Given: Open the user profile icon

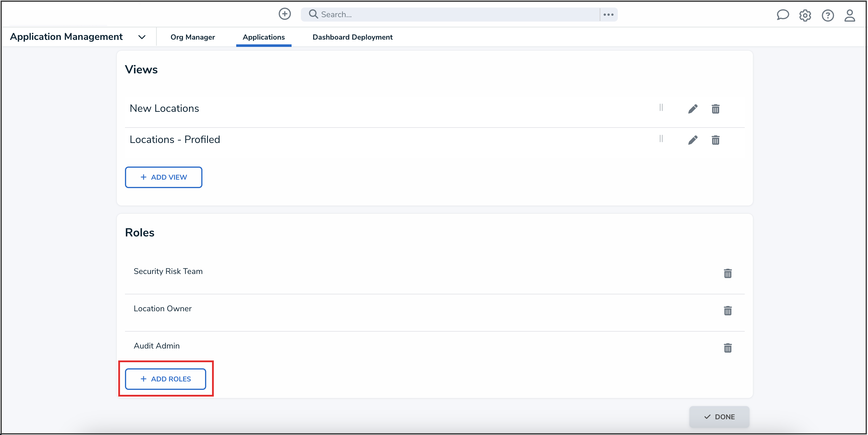Looking at the screenshot, I should (849, 15).
